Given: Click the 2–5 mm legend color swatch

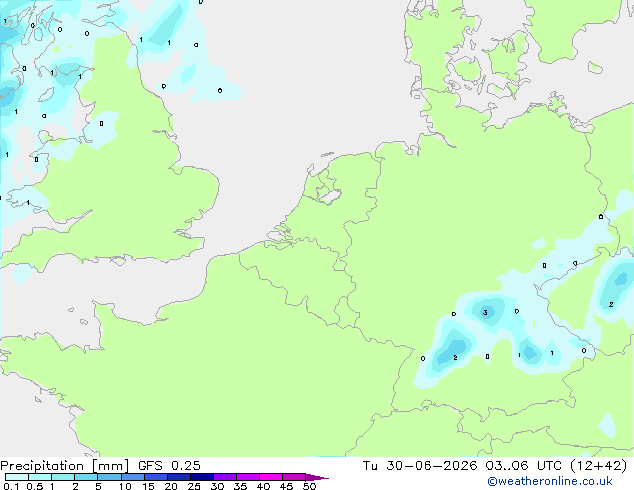Looking at the screenshot, I should 86,477.
